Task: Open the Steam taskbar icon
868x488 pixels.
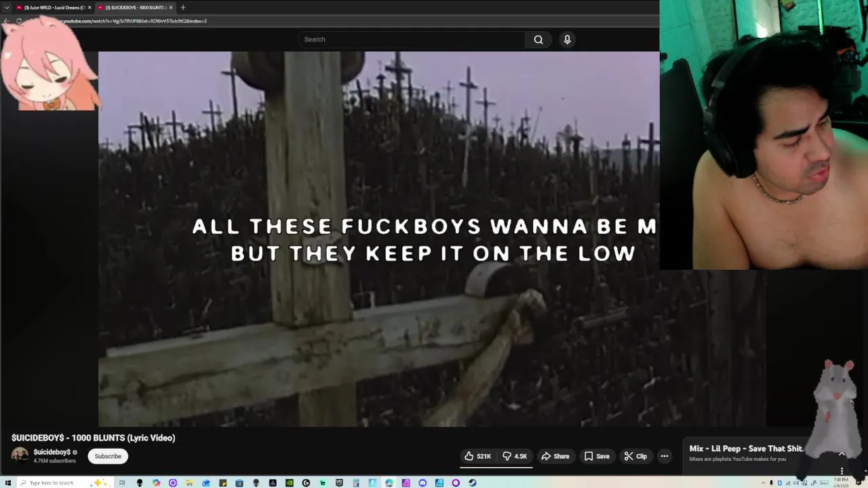Action: pos(472,483)
